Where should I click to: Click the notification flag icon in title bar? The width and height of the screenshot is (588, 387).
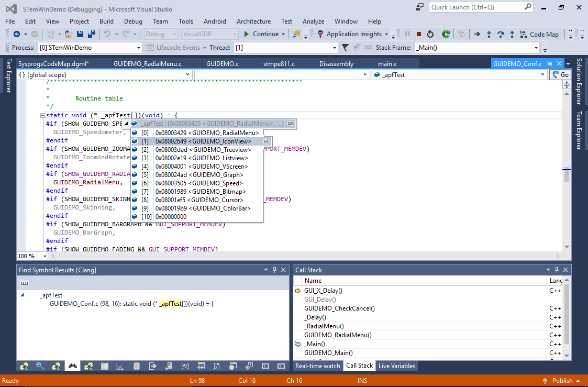pyautogui.click(x=419, y=7)
